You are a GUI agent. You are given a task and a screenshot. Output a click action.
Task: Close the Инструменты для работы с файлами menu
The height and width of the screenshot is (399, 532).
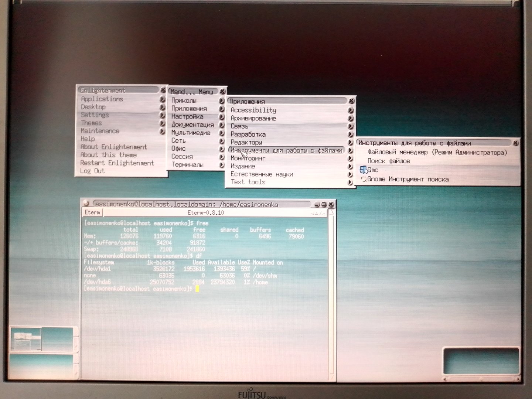[x=516, y=143]
